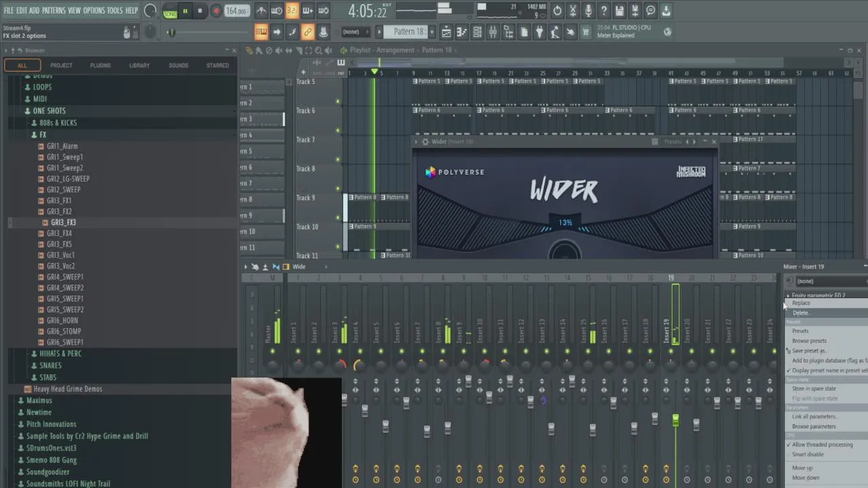Select the ALL browser tab
The image size is (868, 488).
(22, 65)
